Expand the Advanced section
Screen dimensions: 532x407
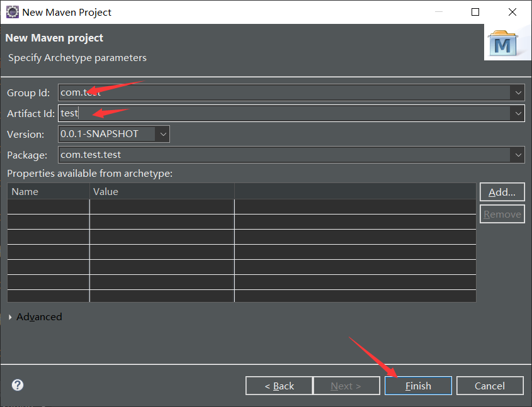point(10,317)
